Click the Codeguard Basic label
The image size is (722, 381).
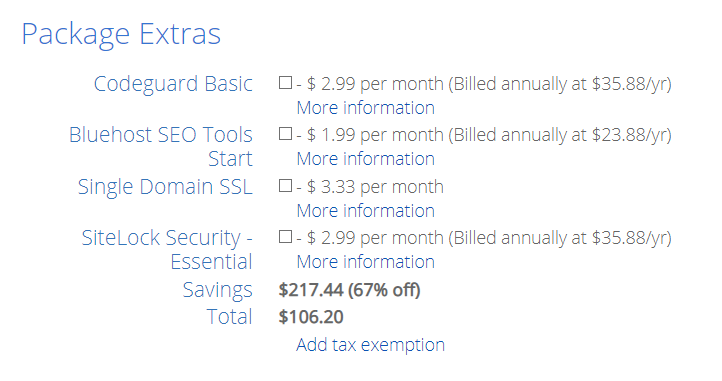173,84
